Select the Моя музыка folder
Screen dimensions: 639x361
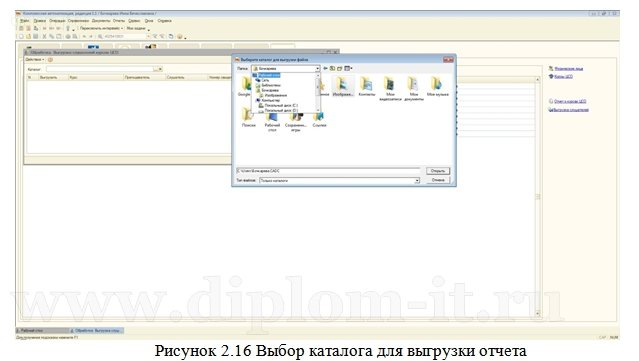tap(437, 86)
